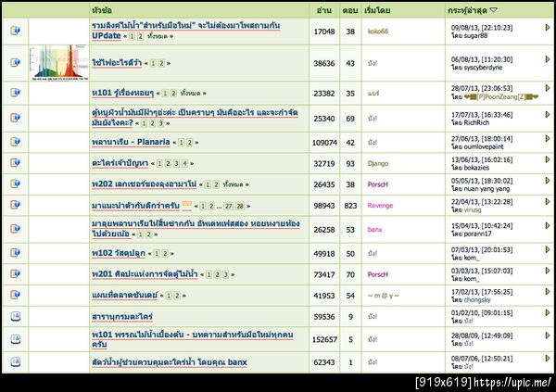
Task: Click view count 109074
Action: (x=324, y=143)
